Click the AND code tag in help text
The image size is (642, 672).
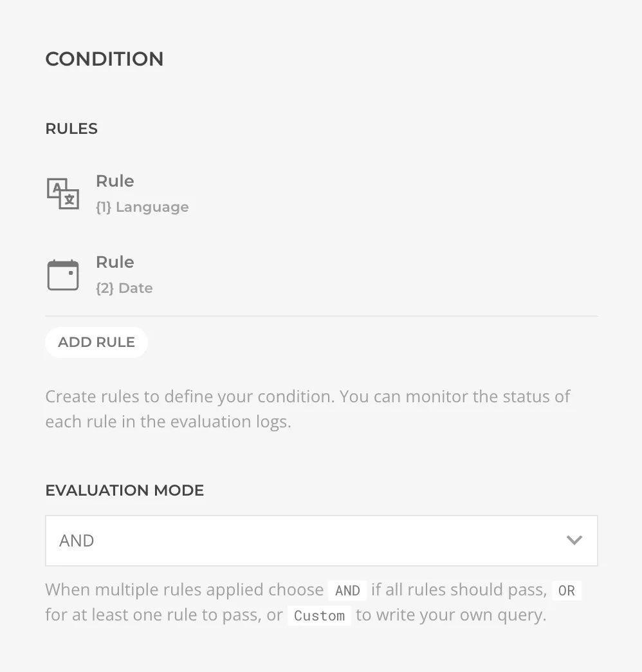click(x=347, y=590)
